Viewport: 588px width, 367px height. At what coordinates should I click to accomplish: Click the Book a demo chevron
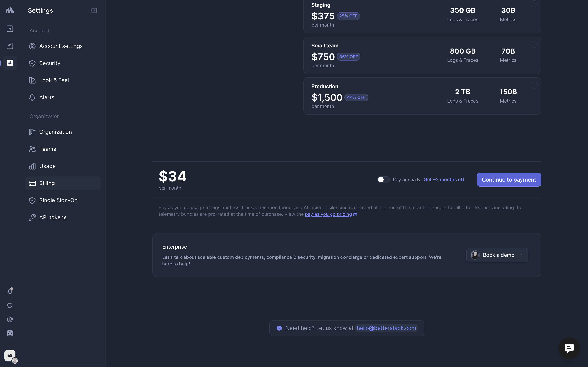tap(522, 255)
